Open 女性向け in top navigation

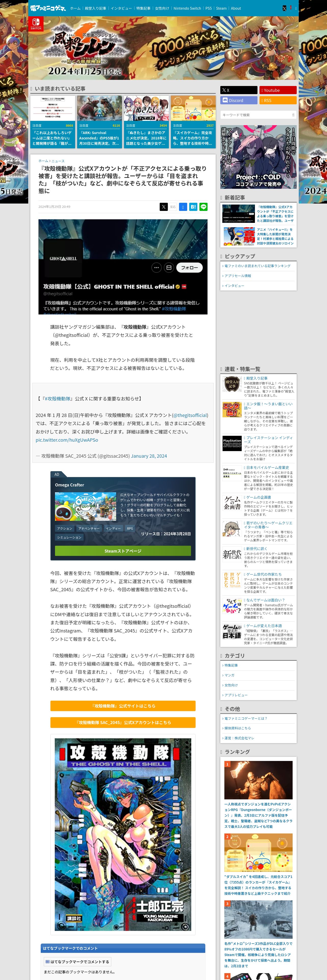(162, 8)
